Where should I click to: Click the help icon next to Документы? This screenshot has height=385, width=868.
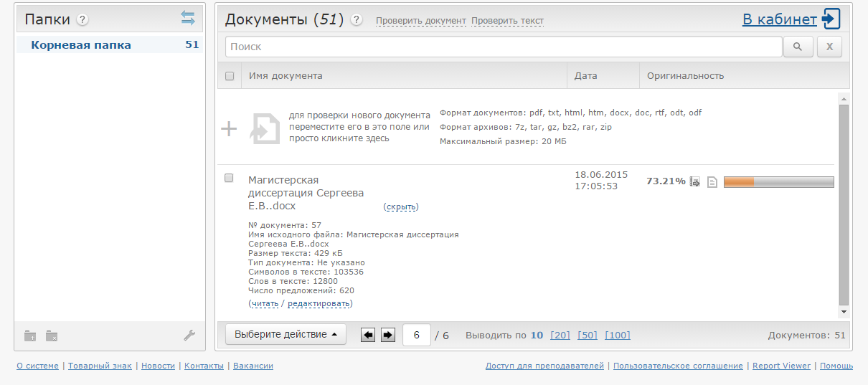coord(357,20)
